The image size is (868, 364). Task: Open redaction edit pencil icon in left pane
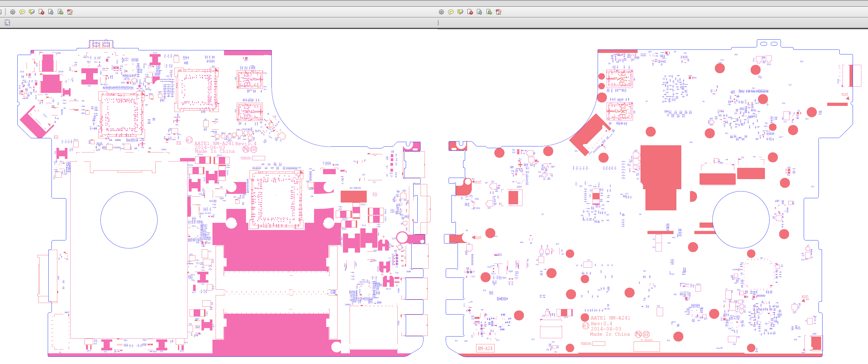click(70, 12)
